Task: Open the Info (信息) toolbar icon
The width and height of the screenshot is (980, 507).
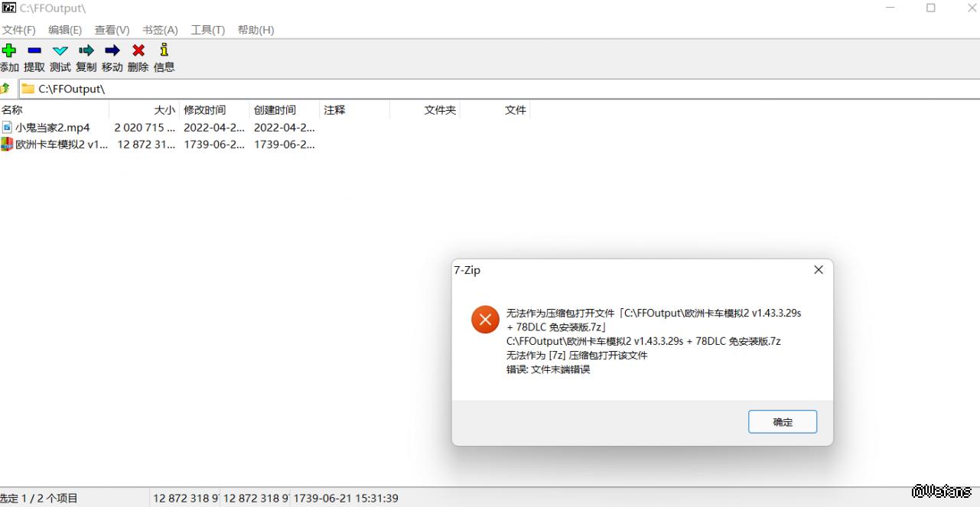Action: coord(164,50)
